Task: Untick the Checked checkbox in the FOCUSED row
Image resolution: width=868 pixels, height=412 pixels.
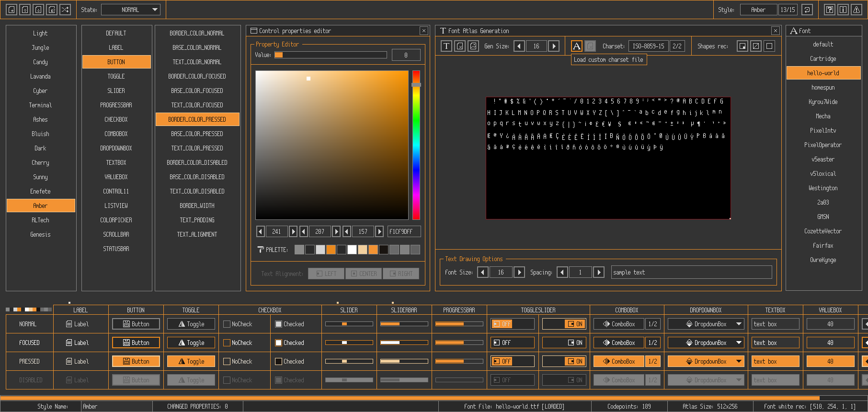Action: click(x=278, y=343)
